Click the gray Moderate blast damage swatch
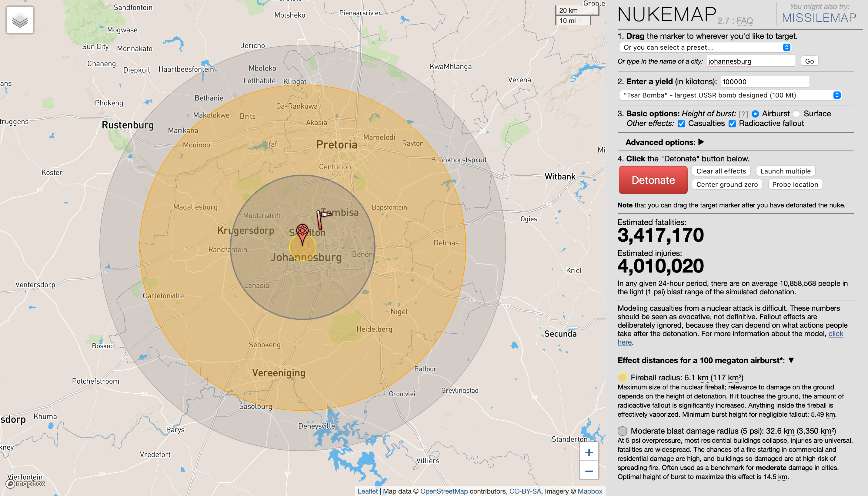 (622, 431)
